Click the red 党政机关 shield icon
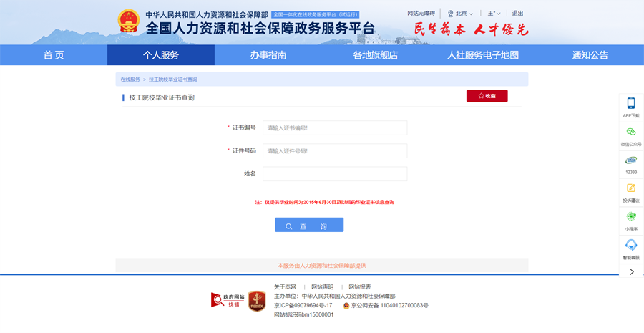 [257, 301]
